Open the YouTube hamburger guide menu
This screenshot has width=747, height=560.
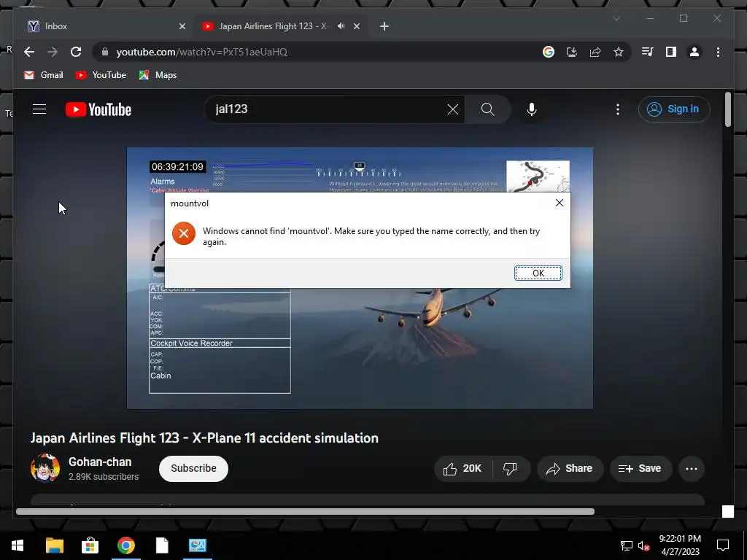(39, 109)
